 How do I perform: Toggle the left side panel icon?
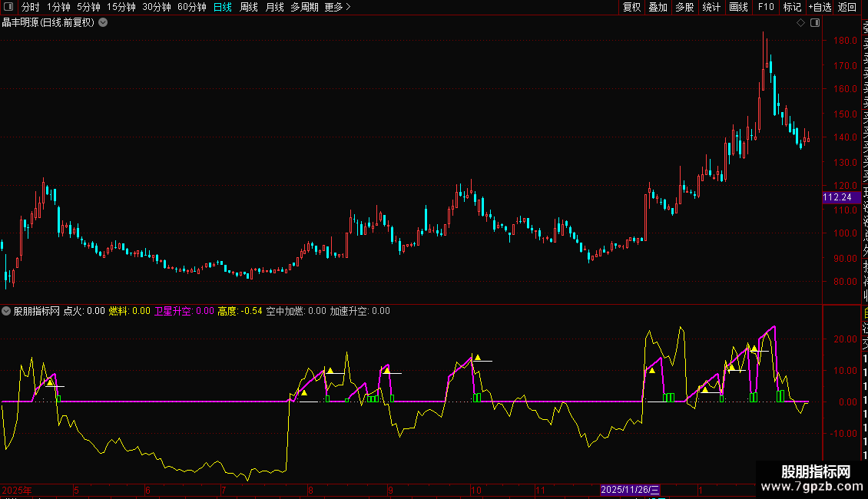(x=8, y=7)
